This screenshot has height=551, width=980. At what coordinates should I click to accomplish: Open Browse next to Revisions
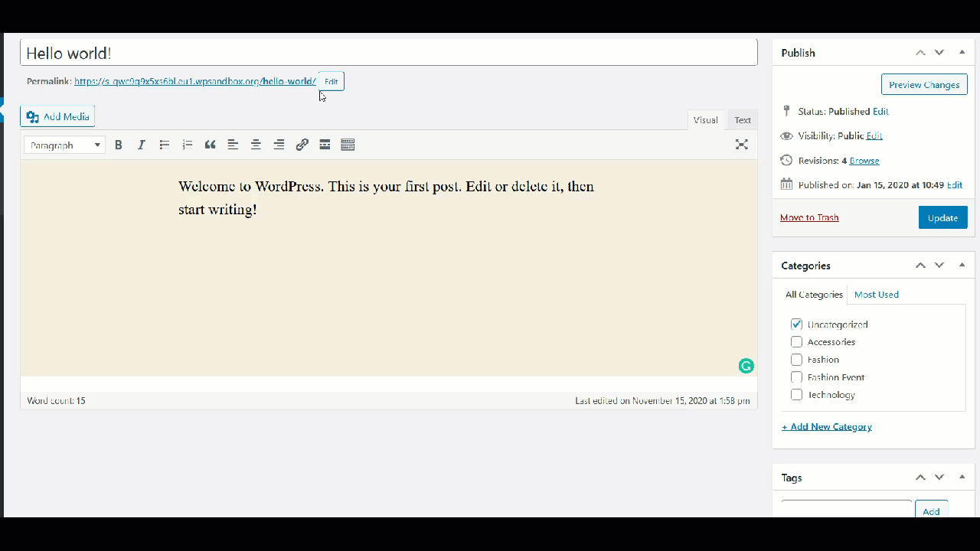[864, 161]
